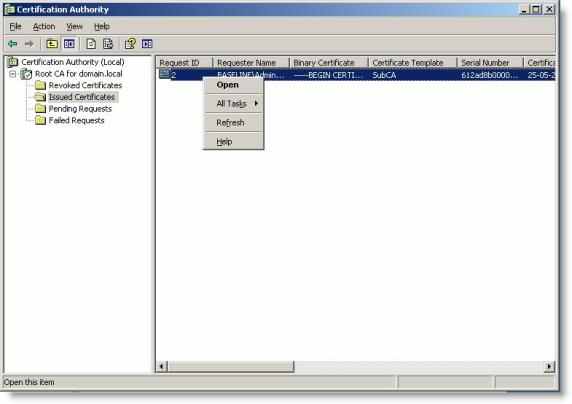Click the Export List toolbar icon
Image resolution: width=572 pixels, height=404 pixels.
click(x=108, y=44)
